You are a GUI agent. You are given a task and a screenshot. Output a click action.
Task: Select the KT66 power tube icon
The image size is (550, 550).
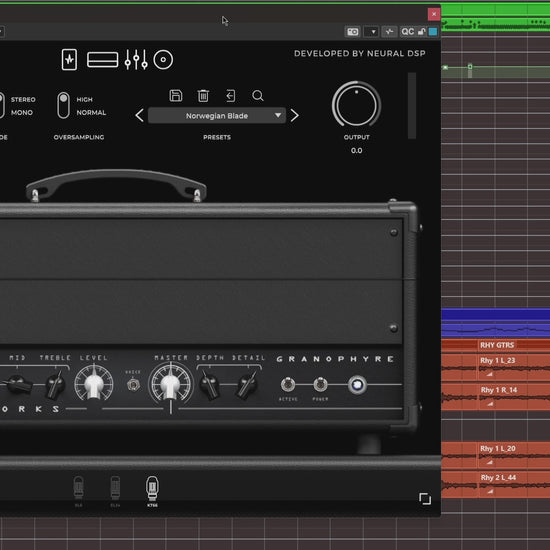(152, 490)
